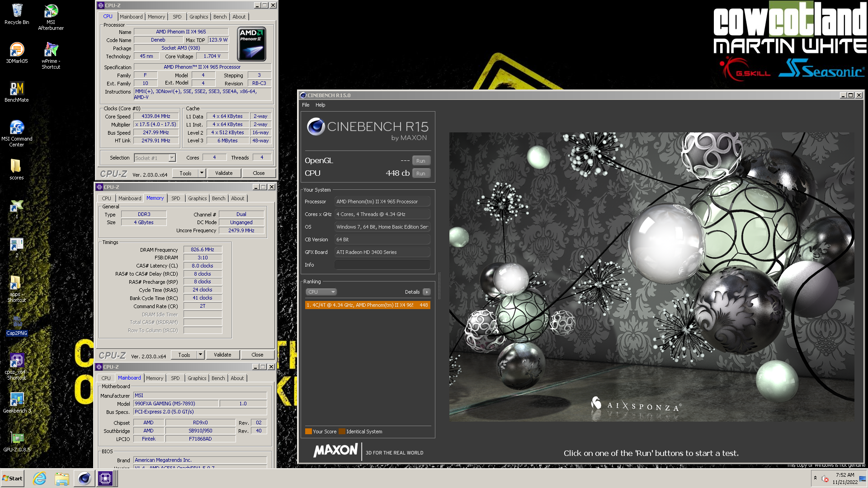868x488 pixels.
Task: Open Graphics tab in Memory CPU-Z window
Action: (198, 198)
